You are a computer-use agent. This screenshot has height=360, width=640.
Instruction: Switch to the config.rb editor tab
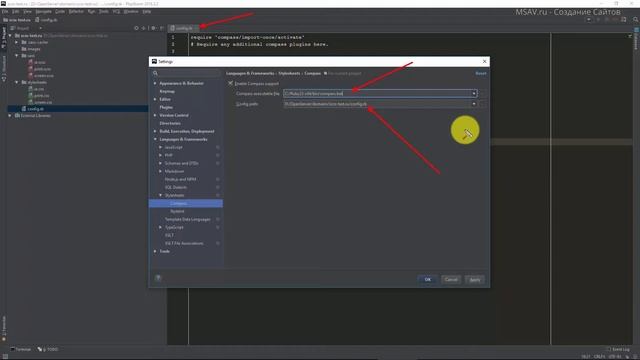(x=183, y=28)
